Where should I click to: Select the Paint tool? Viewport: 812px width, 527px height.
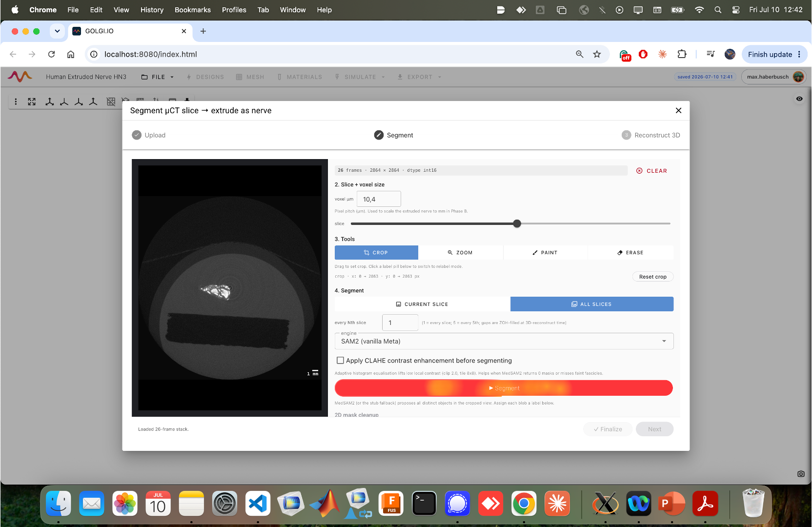(x=546, y=253)
